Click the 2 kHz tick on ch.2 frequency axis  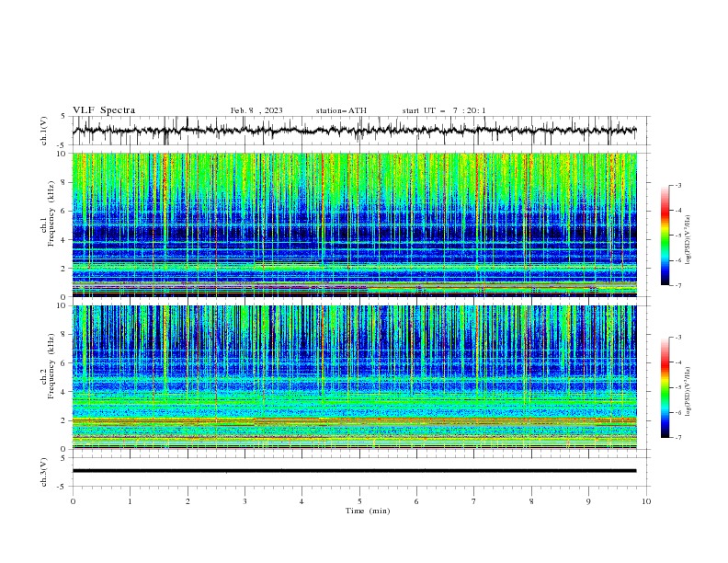pos(64,420)
